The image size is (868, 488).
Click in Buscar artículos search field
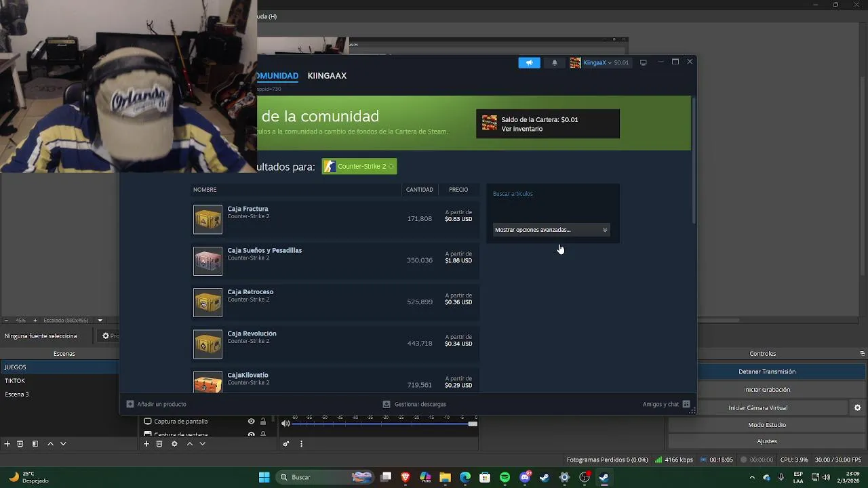pos(551,206)
